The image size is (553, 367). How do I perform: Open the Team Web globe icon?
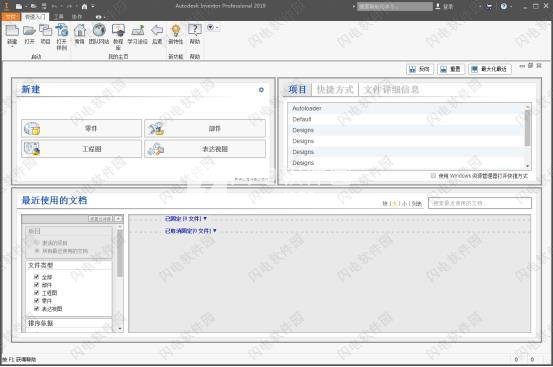(99, 30)
